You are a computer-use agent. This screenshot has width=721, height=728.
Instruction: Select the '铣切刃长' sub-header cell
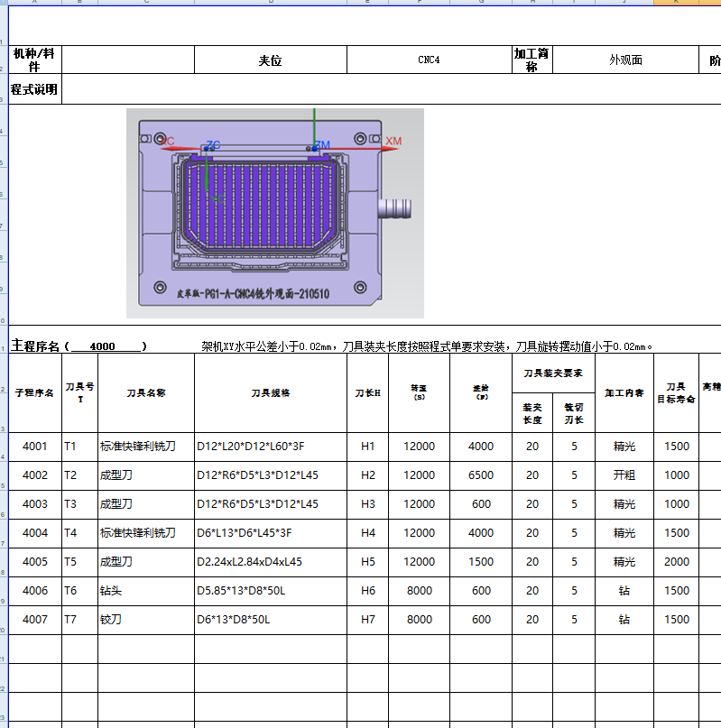tap(574, 413)
